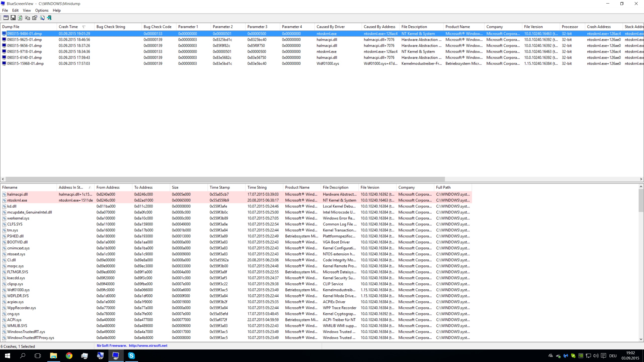Click the Copy Selected Items icon

click(x=27, y=18)
